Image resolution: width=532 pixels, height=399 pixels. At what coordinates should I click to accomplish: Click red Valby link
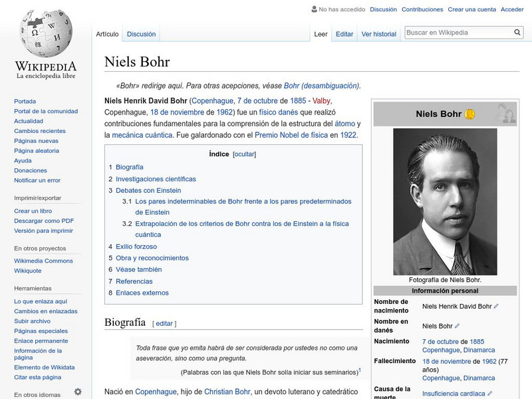pos(321,101)
